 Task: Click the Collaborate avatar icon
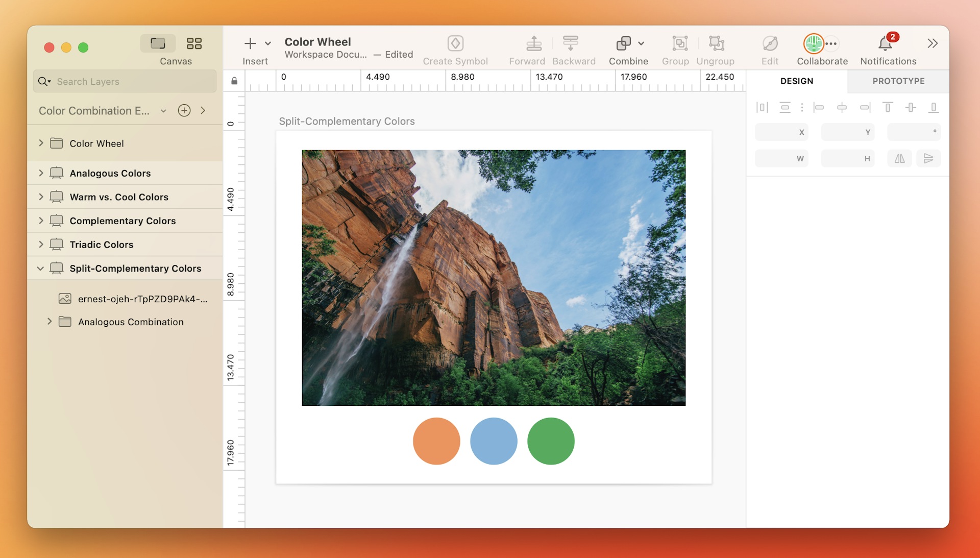pyautogui.click(x=813, y=43)
